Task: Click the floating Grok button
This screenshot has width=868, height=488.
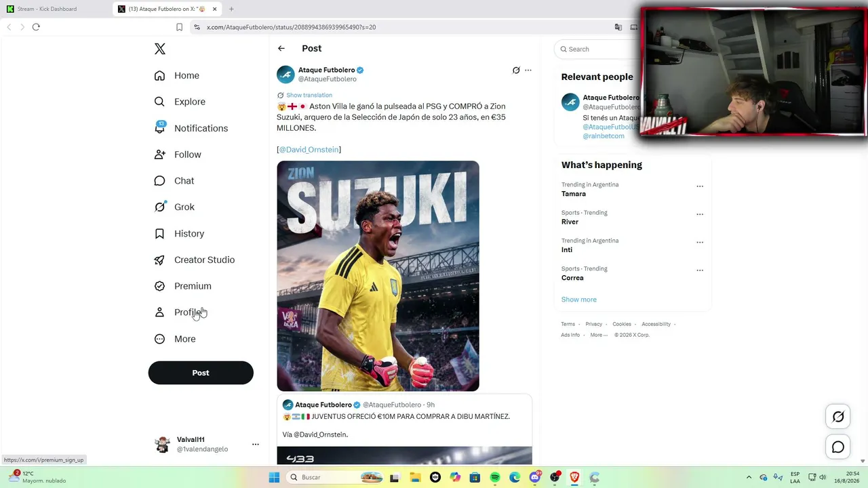Action: tap(838, 418)
